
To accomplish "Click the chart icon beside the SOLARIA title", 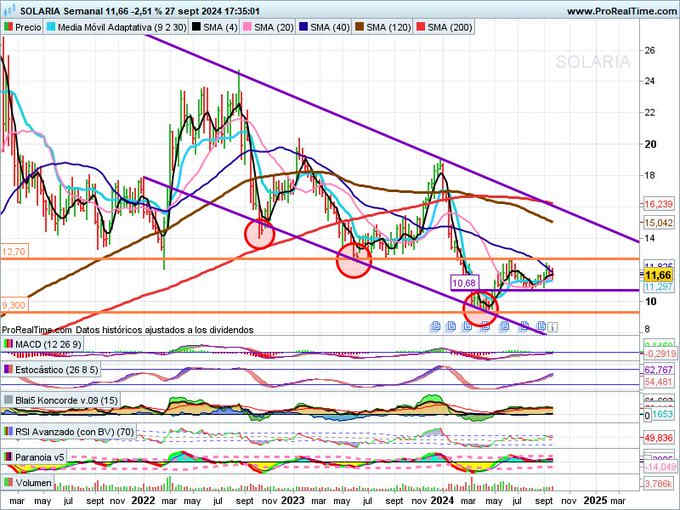I will pos(10,10).
